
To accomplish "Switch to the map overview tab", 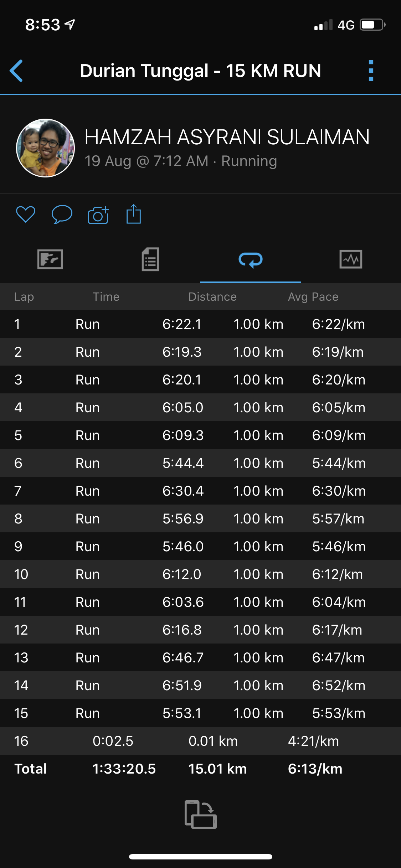I will 50,259.
